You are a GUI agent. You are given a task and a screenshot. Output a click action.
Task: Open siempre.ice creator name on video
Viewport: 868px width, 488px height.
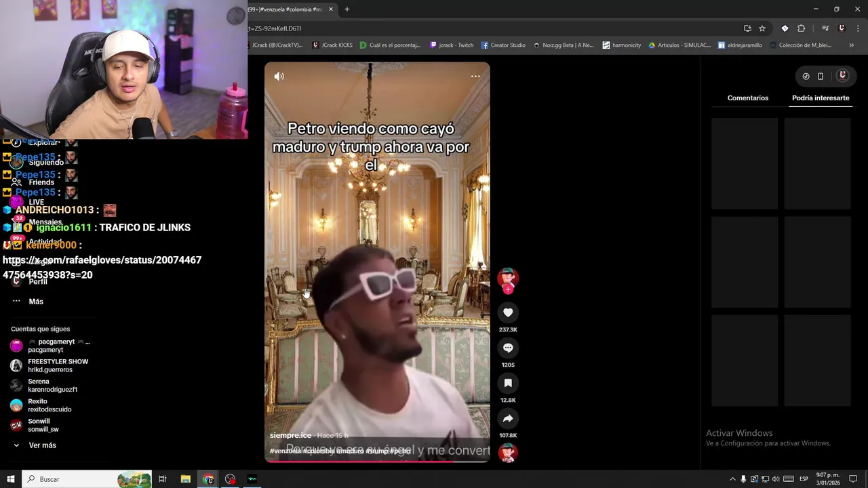(x=290, y=435)
